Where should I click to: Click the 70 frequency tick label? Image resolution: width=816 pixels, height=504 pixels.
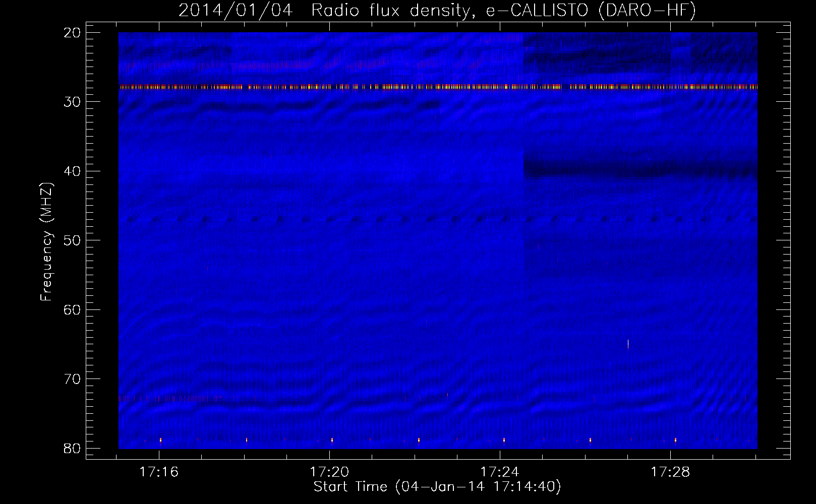coord(73,379)
